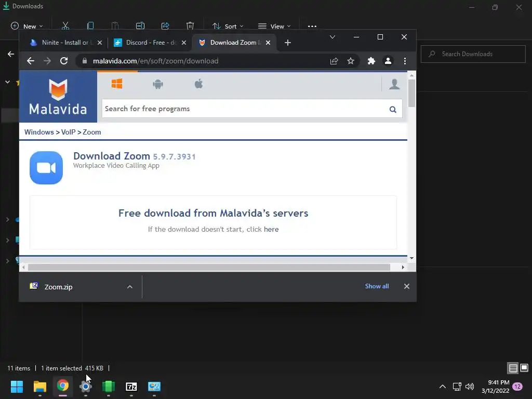Click Cut icon in Downloads toolbar

(65, 26)
